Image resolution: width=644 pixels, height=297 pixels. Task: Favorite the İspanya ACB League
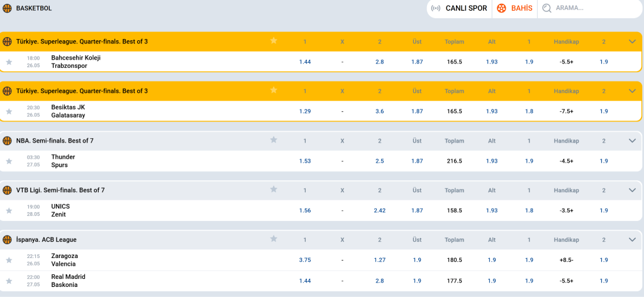pyautogui.click(x=274, y=239)
